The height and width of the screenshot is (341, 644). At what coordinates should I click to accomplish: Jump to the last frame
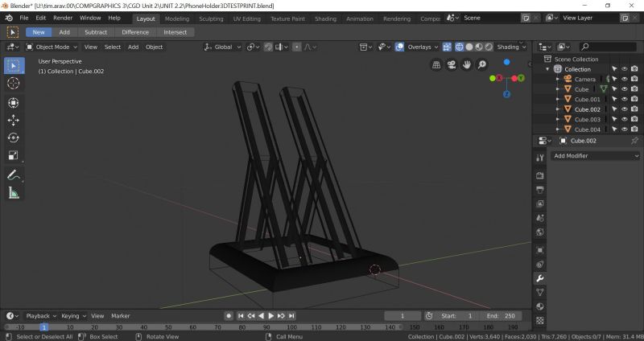pyautogui.click(x=291, y=316)
